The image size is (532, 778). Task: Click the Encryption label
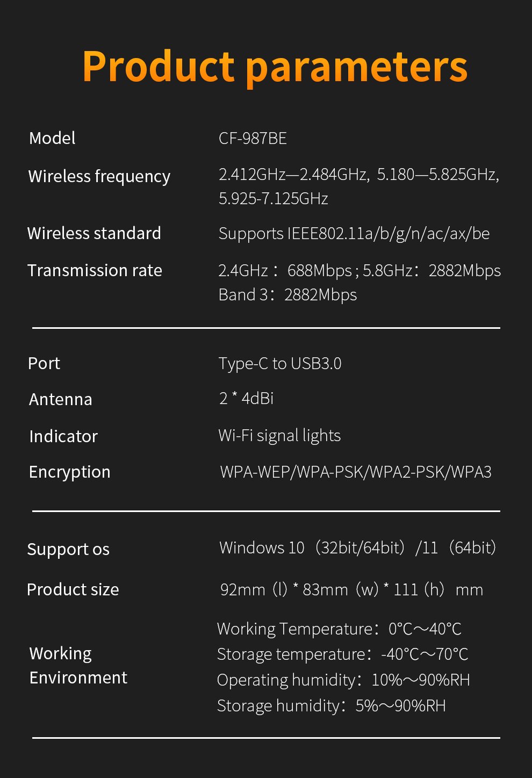coord(70,472)
